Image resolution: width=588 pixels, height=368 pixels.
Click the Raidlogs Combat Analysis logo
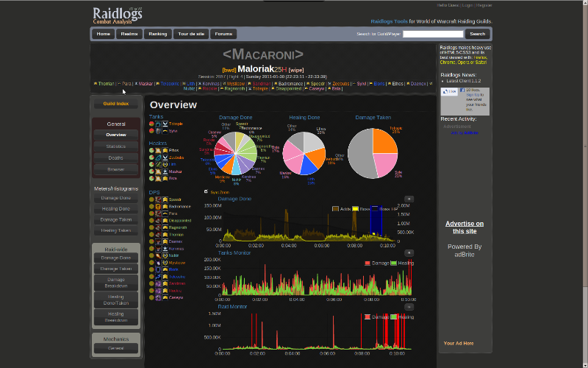pyautogui.click(x=118, y=15)
